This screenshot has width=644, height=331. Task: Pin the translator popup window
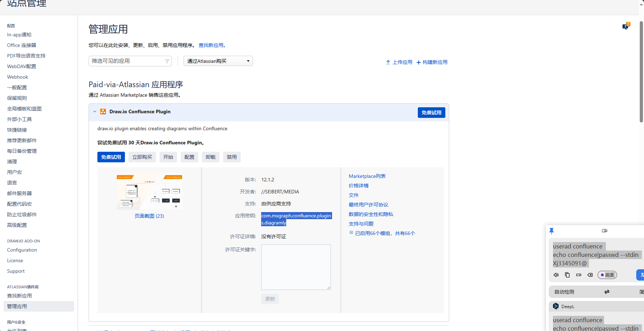coord(552,231)
